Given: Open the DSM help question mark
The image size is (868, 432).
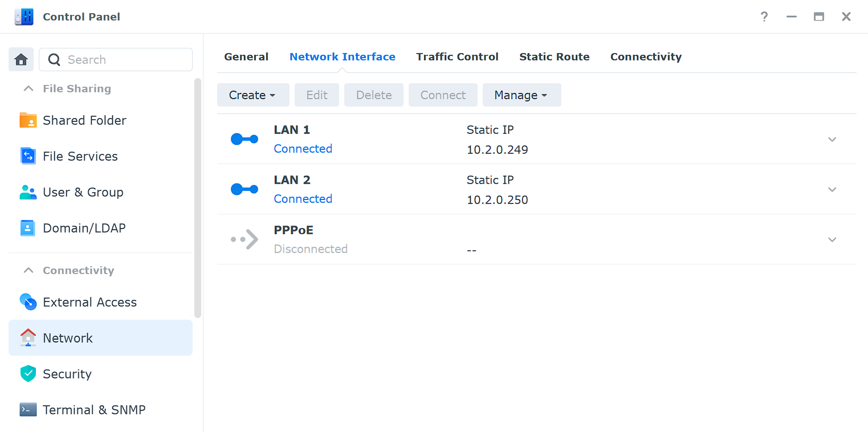Looking at the screenshot, I should click(x=764, y=17).
